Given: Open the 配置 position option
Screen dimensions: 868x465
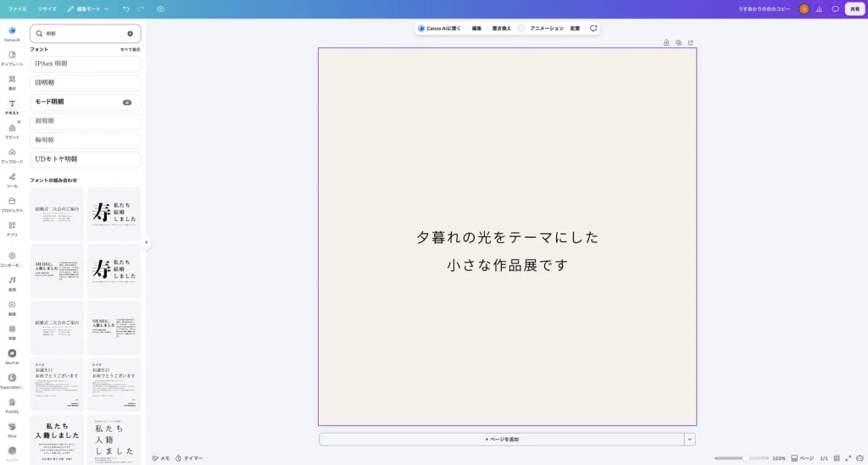Looking at the screenshot, I should click(576, 28).
